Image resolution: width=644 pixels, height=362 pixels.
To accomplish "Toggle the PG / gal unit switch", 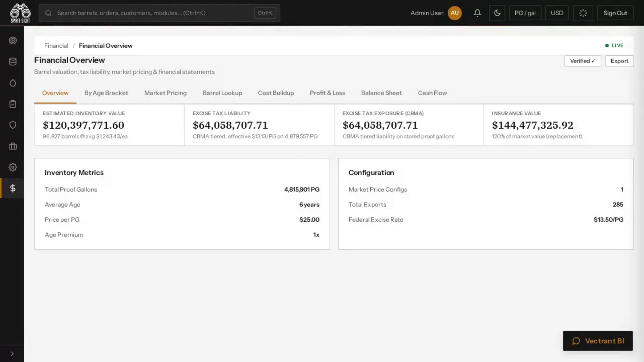I will [x=525, y=13].
